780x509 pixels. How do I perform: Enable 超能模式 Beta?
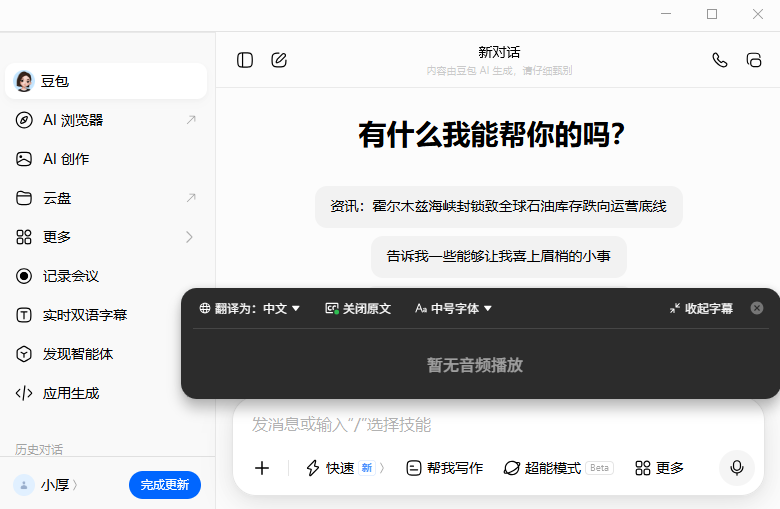[x=558, y=468]
